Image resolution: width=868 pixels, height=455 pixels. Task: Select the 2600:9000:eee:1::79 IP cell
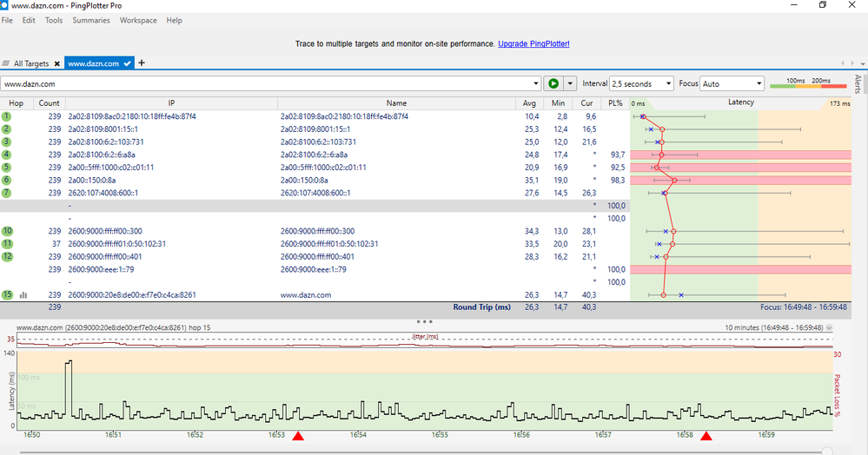click(x=101, y=269)
